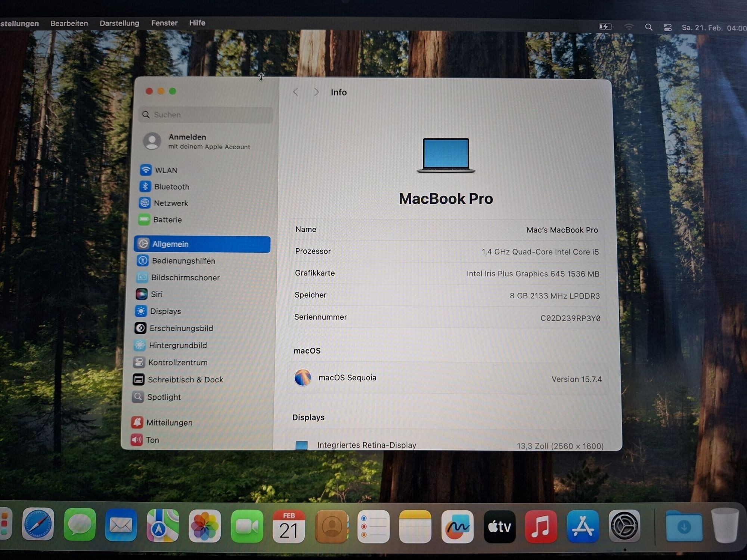Launch Safari from the Dock
The width and height of the screenshot is (747, 560).
38,525
